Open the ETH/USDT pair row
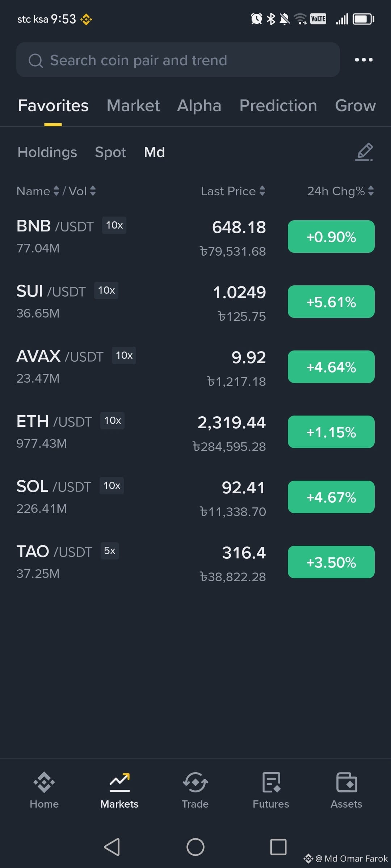The image size is (391, 868). point(195,432)
